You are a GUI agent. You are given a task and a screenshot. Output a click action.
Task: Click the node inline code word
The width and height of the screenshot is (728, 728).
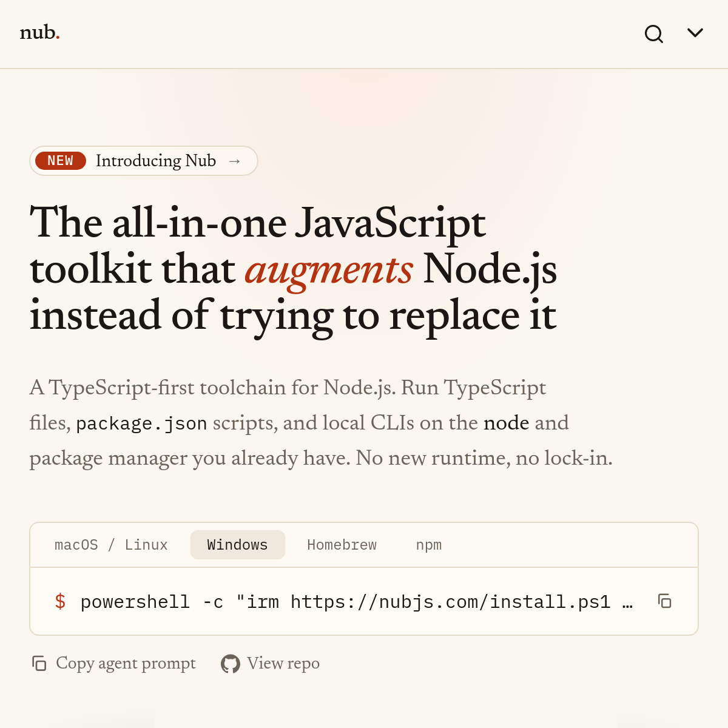click(x=507, y=423)
